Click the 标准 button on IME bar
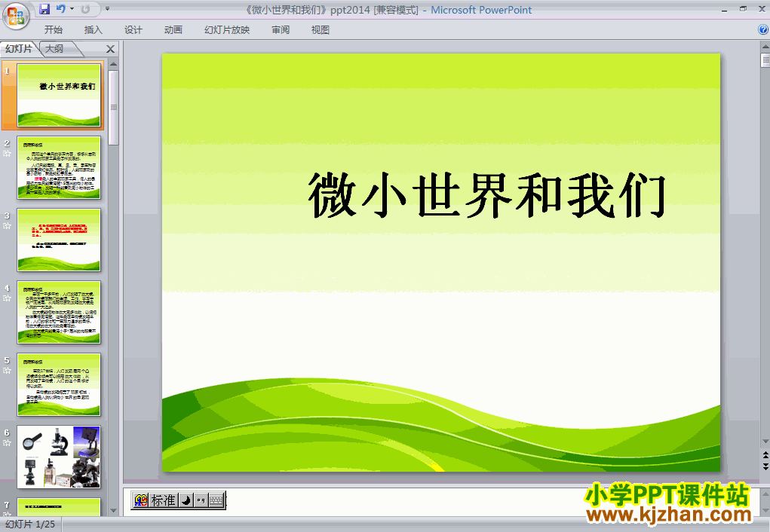 point(163,500)
